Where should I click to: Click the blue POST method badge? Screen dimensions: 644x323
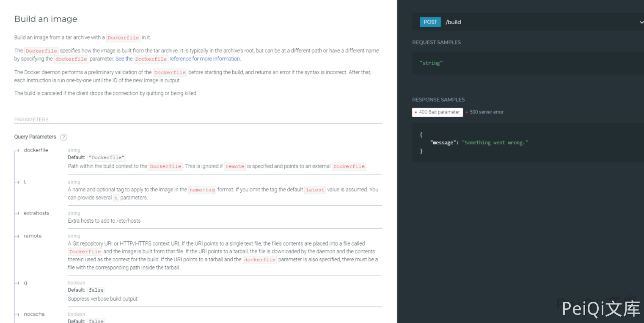(x=430, y=22)
